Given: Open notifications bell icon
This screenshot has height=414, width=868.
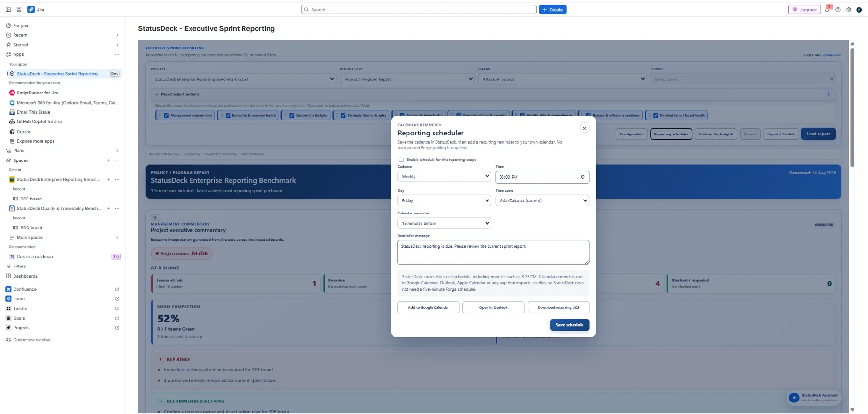Looking at the screenshot, I should (827, 10).
